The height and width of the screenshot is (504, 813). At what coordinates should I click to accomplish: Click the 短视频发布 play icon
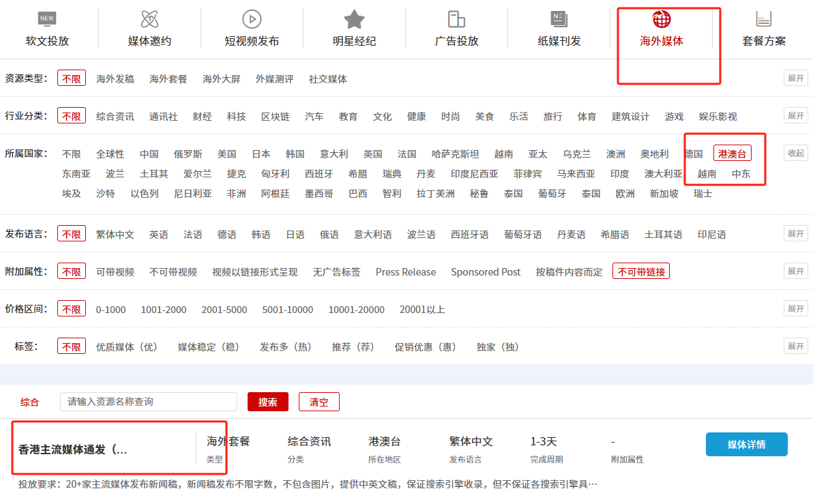(252, 18)
